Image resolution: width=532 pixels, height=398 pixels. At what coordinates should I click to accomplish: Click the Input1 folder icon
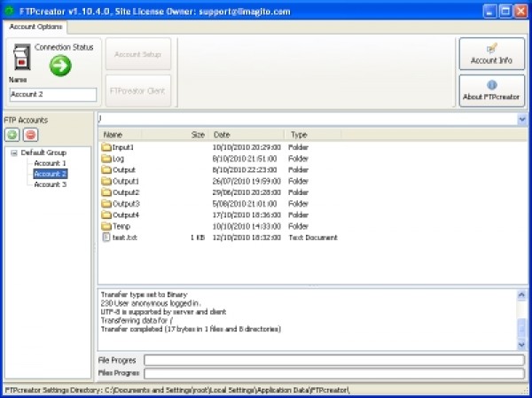click(x=106, y=146)
